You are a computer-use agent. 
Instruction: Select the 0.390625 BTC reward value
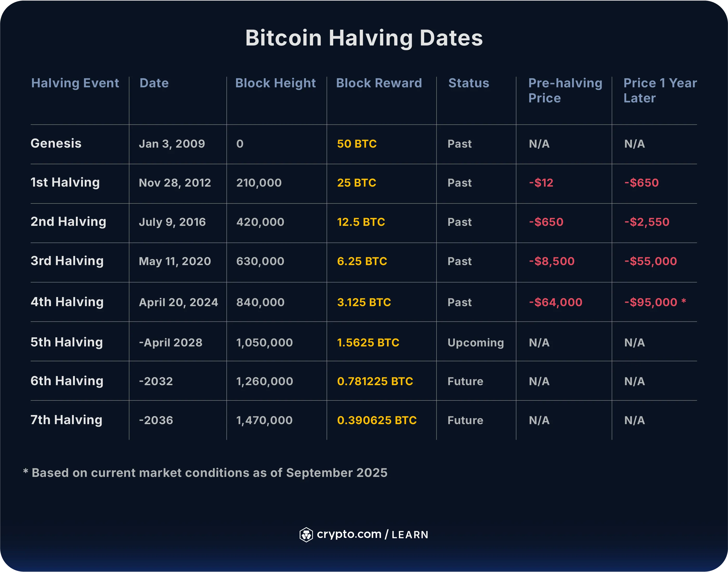pos(377,420)
